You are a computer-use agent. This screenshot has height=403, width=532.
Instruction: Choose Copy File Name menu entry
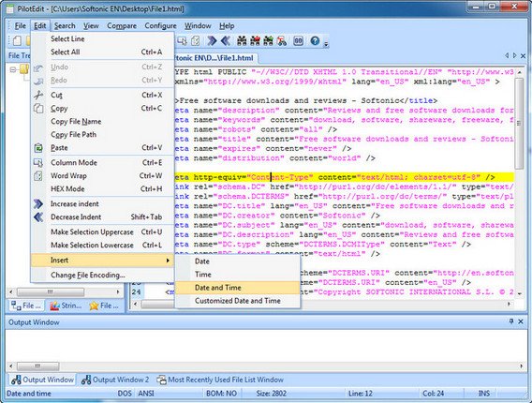coord(103,121)
